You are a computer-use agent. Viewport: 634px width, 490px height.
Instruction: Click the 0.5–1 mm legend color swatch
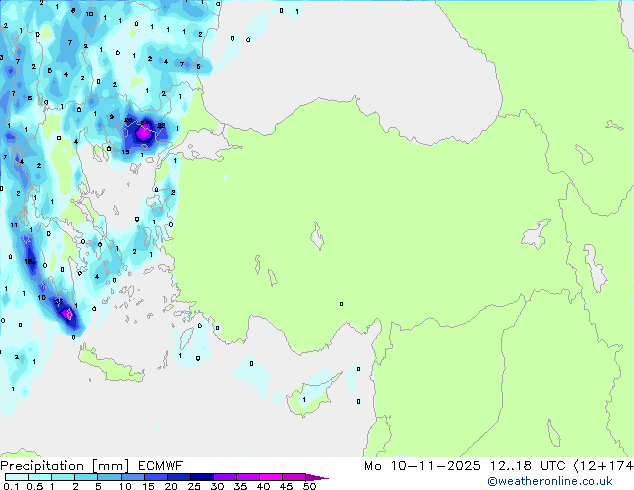(x=40, y=477)
